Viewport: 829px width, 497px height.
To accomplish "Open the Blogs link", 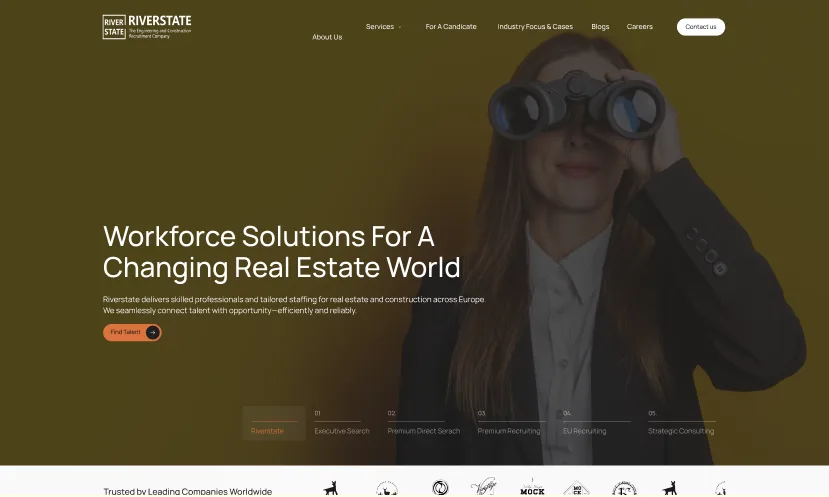I will (x=600, y=26).
